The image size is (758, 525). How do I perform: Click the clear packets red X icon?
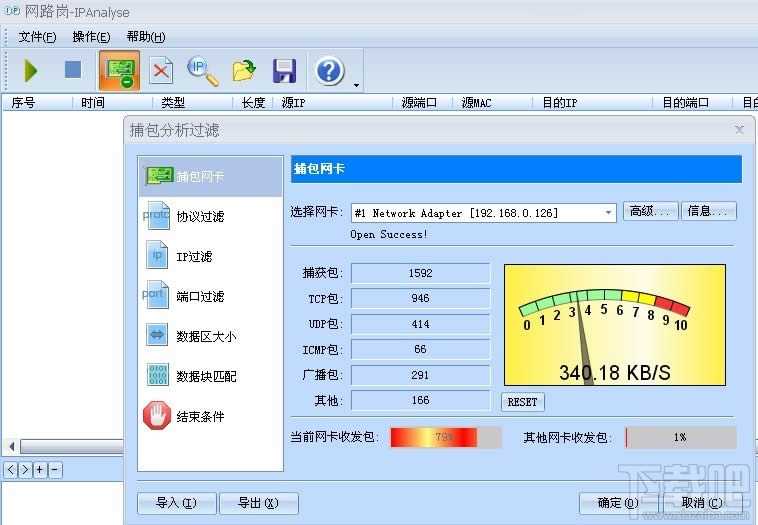tap(161, 71)
